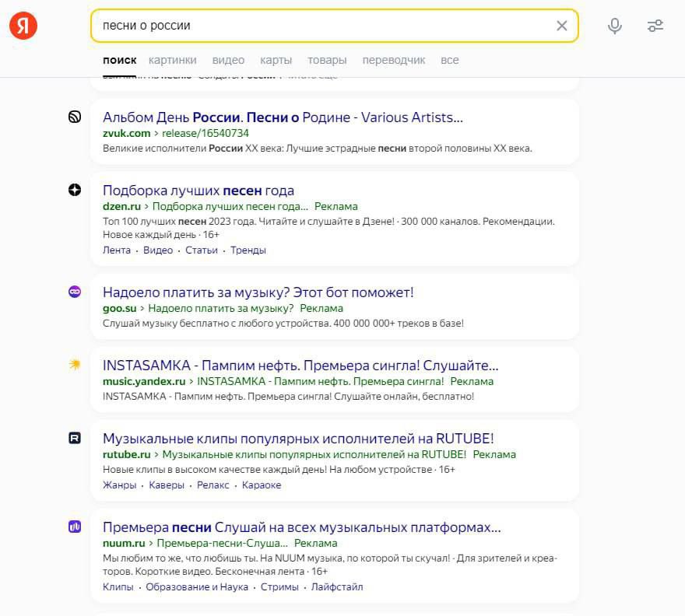Click the zvuk.com favicon
685x616 pixels.
[x=75, y=117]
